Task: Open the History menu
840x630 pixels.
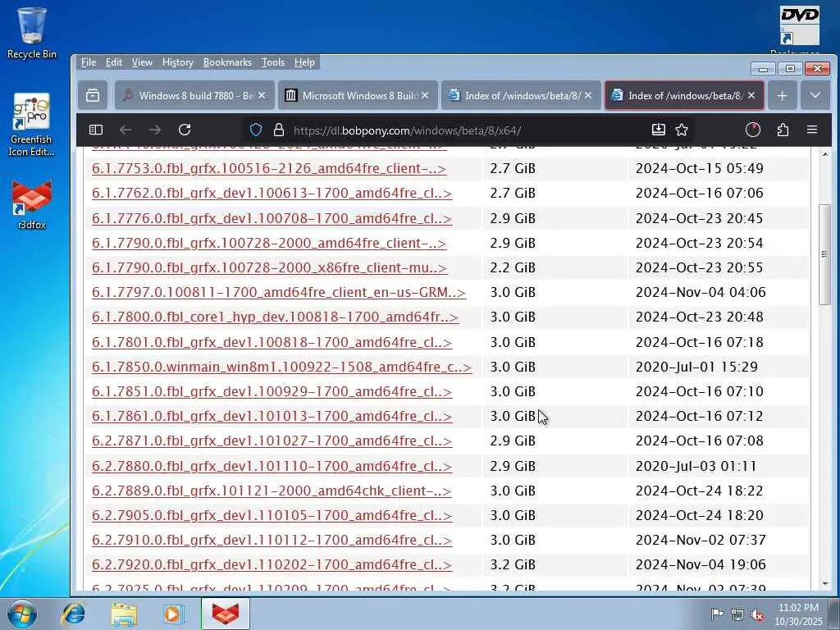Action: [178, 62]
